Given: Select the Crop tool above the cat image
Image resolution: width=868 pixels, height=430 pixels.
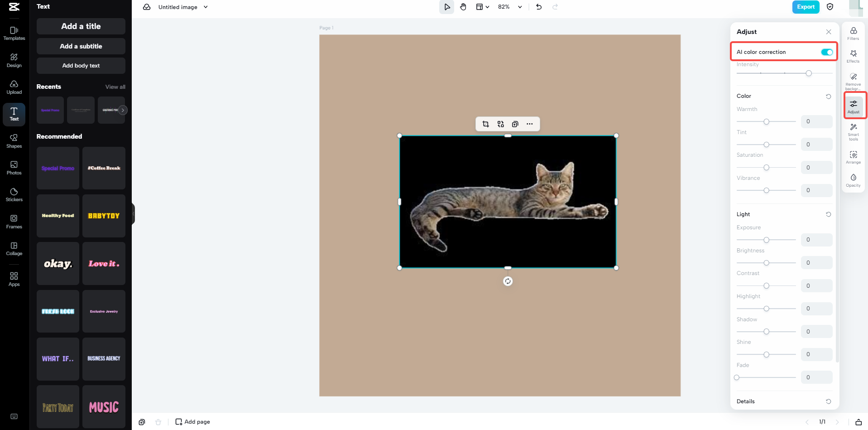Looking at the screenshot, I should pyautogui.click(x=485, y=124).
